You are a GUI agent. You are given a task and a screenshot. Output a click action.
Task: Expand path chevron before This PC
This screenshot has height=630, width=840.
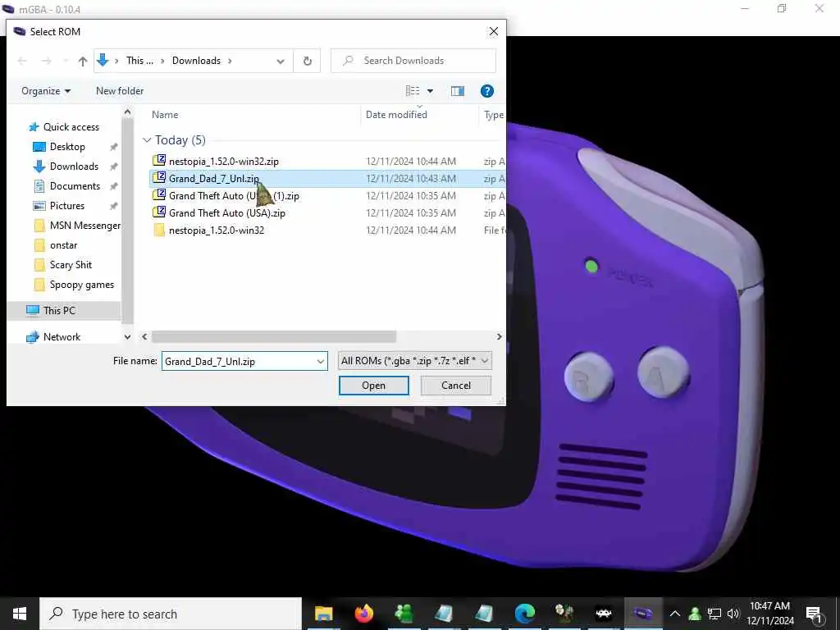(116, 61)
